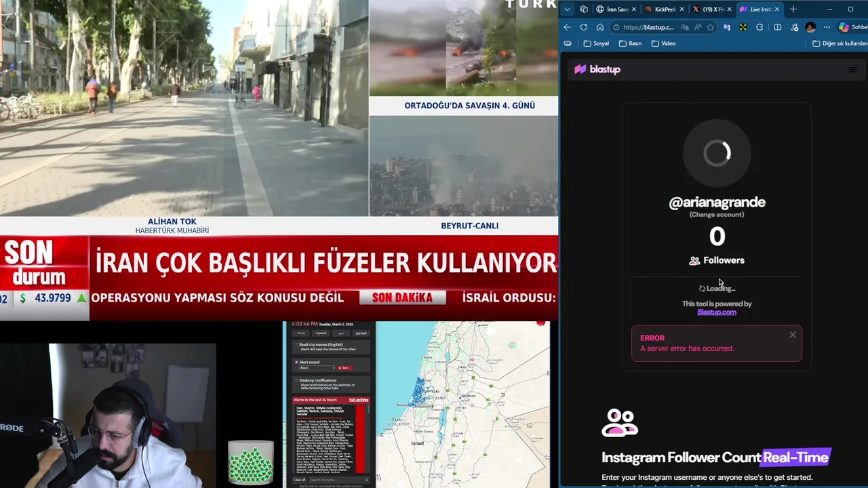The image size is (868, 488).
Task: Click the search magnifier icon in alerts panel
Action: [367, 480]
